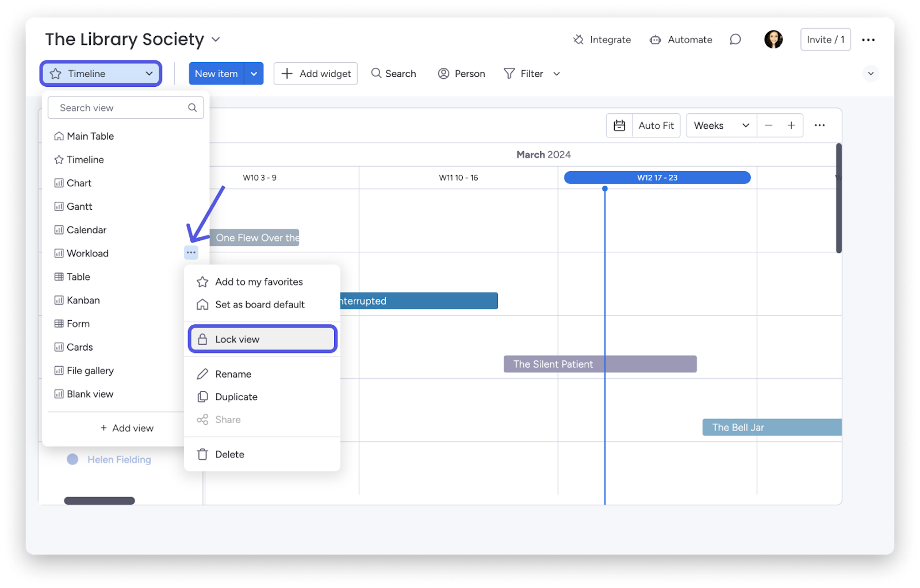The width and height of the screenshot is (920, 588).
Task: Type in the Search view field
Action: click(x=122, y=107)
